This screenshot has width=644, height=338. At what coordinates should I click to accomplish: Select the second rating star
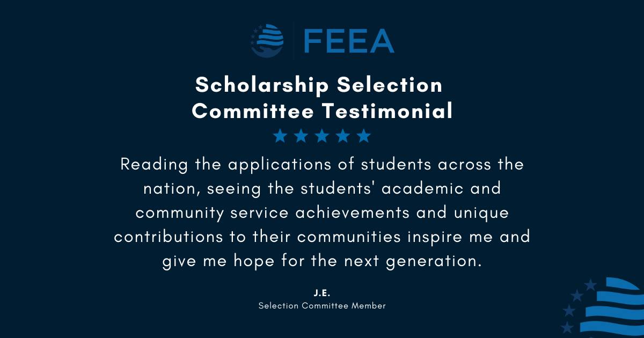coord(301,136)
